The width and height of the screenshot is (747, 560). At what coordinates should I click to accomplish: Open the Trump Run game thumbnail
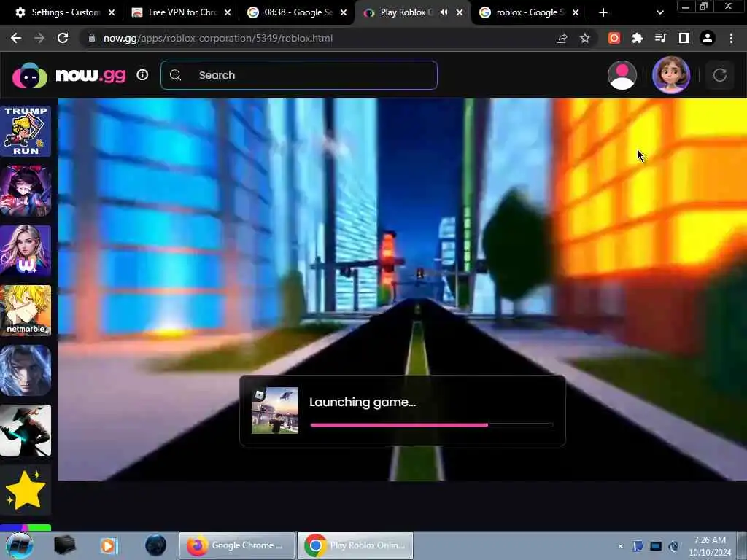[x=26, y=131]
